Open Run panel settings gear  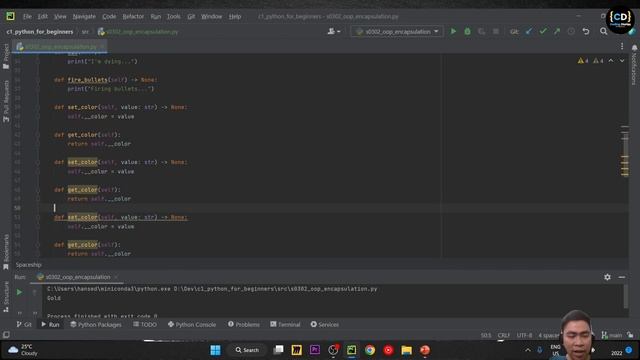coord(607,277)
